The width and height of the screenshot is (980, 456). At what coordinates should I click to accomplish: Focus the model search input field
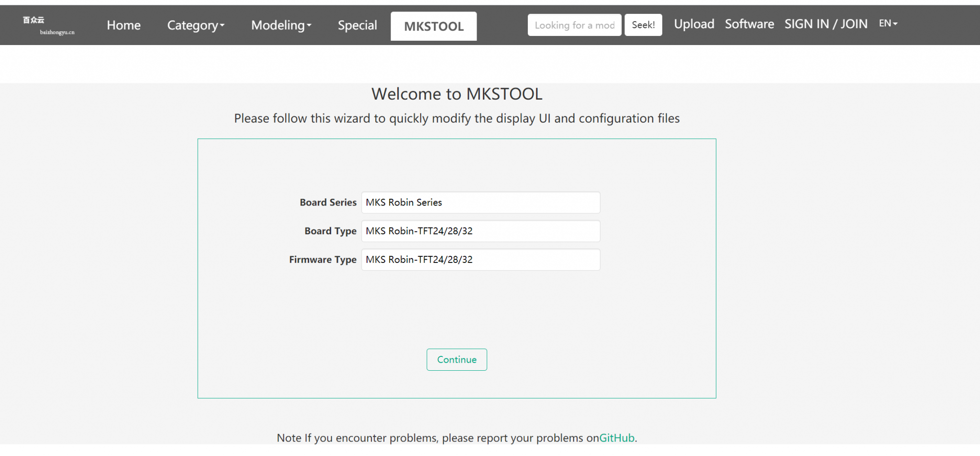coord(574,25)
